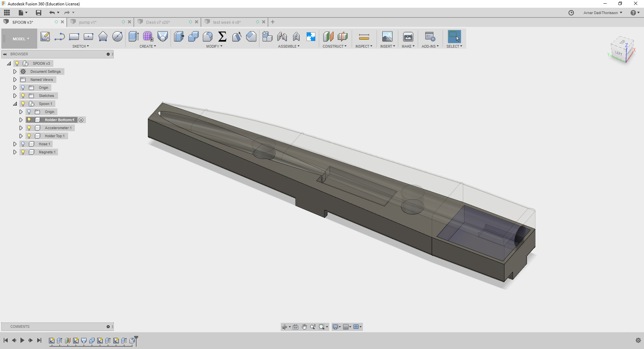The height and width of the screenshot is (349, 644).
Task: Select the Pan hand tool
Action: pyautogui.click(x=304, y=327)
